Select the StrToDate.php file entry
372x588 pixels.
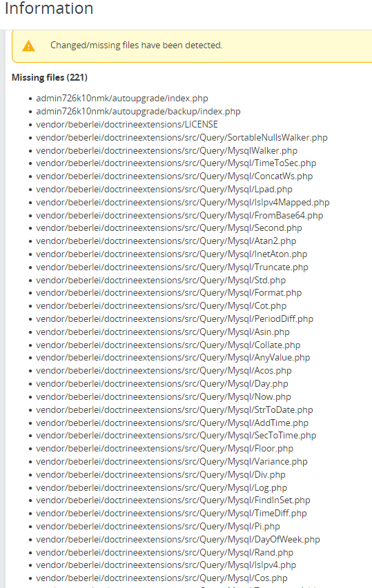point(175,410)
